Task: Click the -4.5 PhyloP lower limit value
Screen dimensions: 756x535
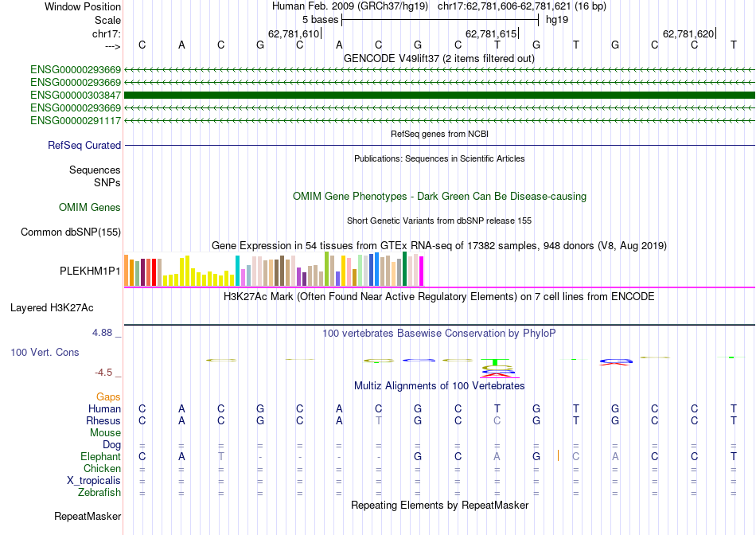Action: [x=103, y=373]
